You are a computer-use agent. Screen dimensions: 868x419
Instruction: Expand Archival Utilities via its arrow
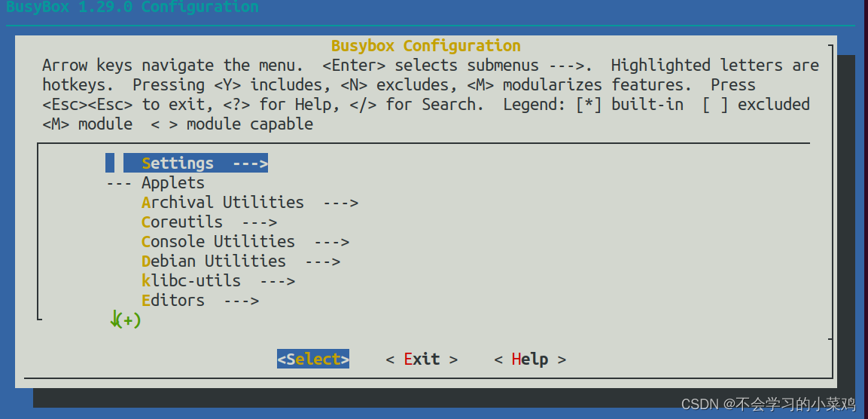tap(340, 203)
